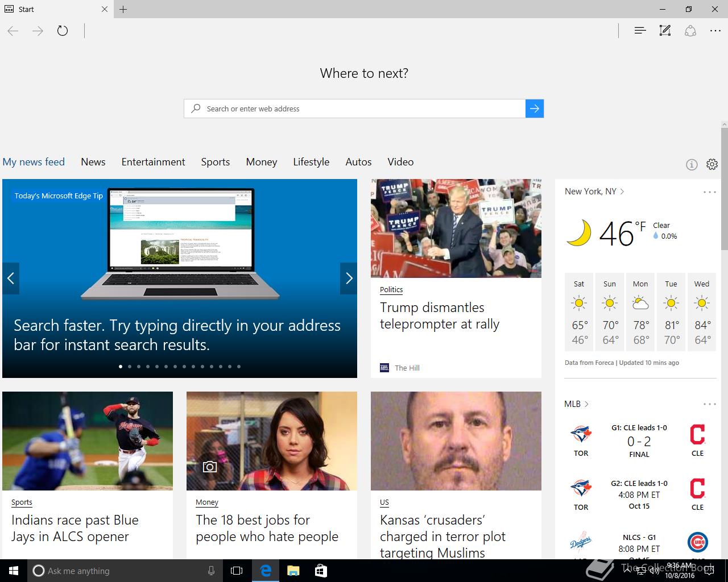Click the US category label

pyautogui.click(x=384, y=502)
